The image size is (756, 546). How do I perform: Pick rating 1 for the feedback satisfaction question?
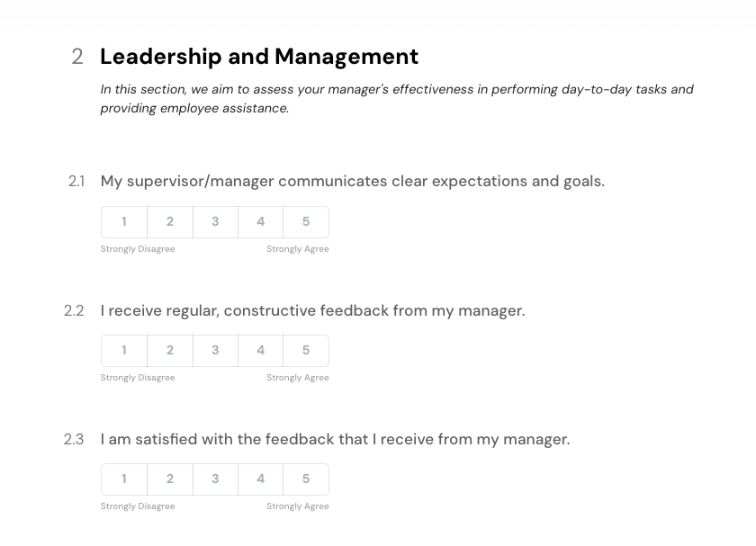pyautogui.click(x=124, y=479)
